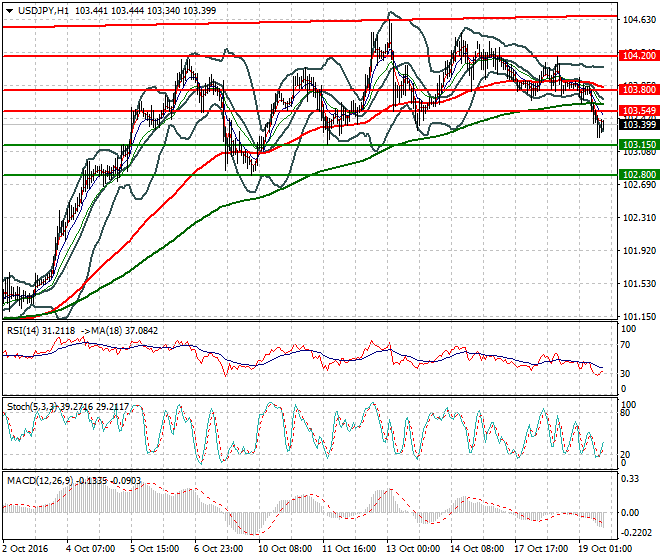Screen dimensions: 660x560
Task: Click the 101.150 price axis value
Action: pos(639,317)
